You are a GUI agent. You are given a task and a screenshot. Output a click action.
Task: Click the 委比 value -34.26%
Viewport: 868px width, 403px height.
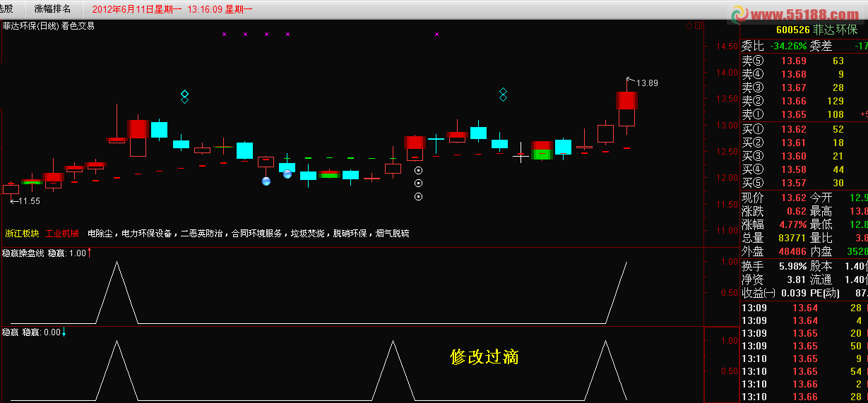tap(788, 46)
